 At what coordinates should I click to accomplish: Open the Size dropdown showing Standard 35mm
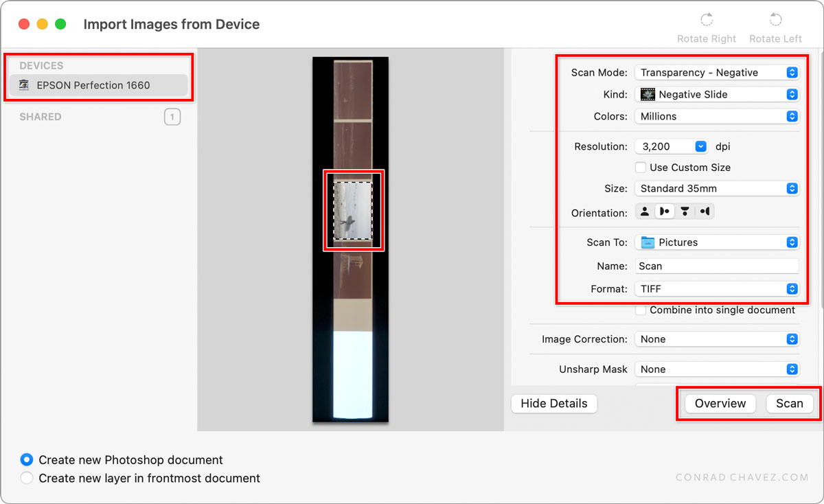coord(793,188)
